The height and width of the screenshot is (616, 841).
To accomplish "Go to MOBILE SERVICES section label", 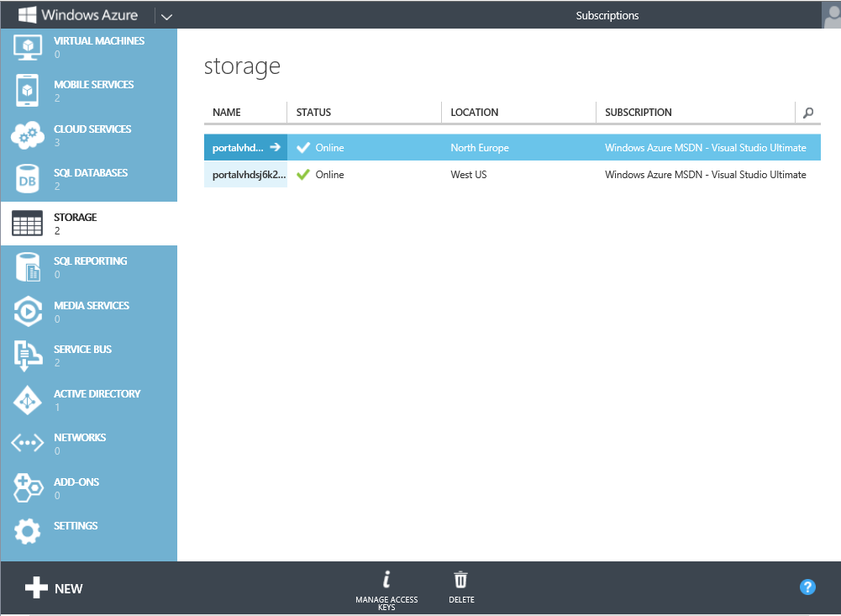I will click(x=94, y=84).
